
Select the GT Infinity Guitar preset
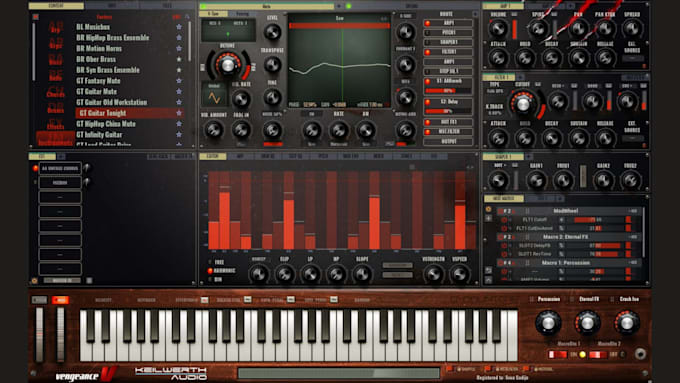pos(99,134)
